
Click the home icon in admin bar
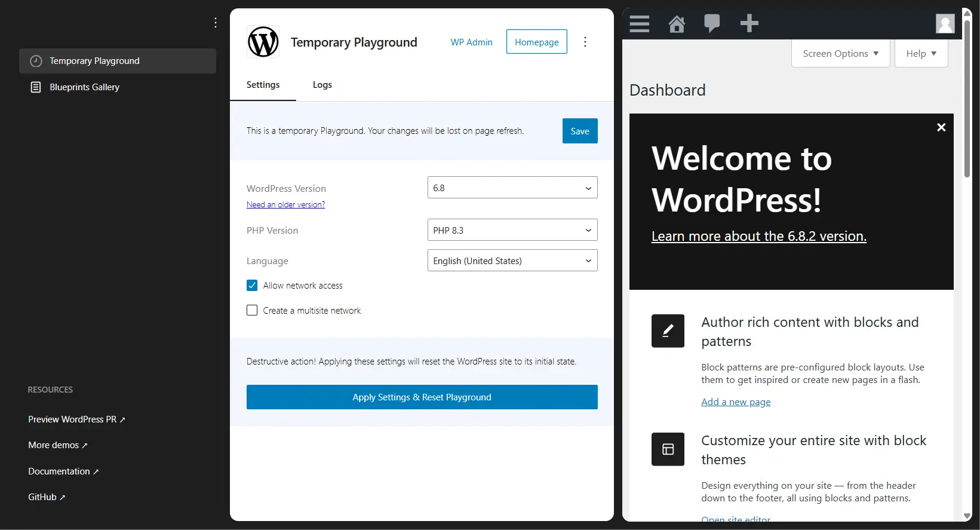click(677, 24)
